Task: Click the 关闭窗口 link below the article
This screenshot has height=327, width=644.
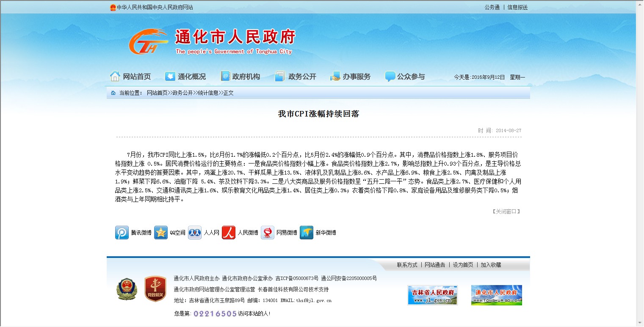Action: [506, 211]
